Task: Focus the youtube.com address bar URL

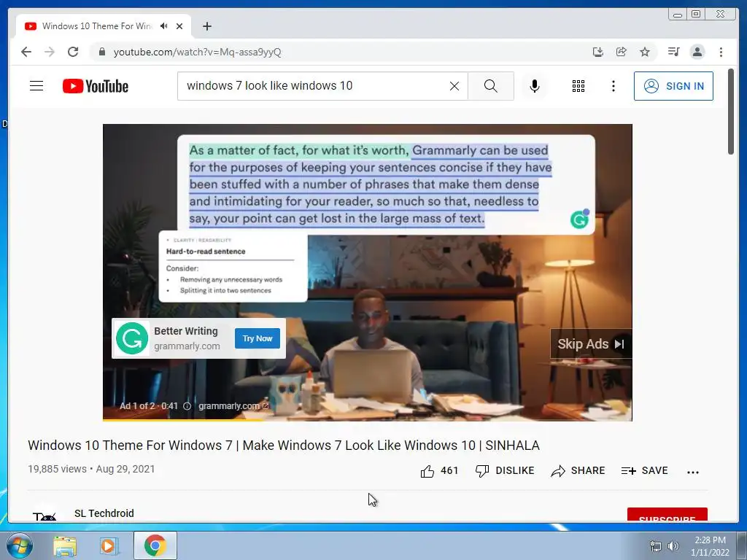Action: 197,52
